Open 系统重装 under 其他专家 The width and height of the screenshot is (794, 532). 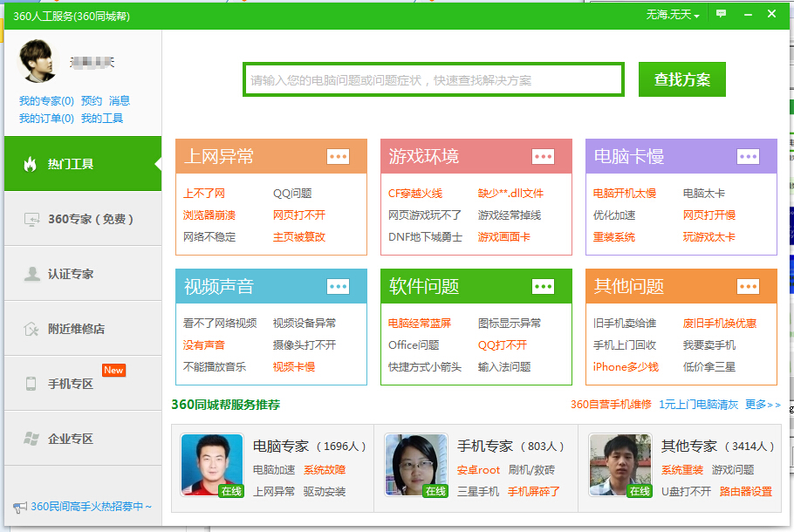[x=682, y=470]
